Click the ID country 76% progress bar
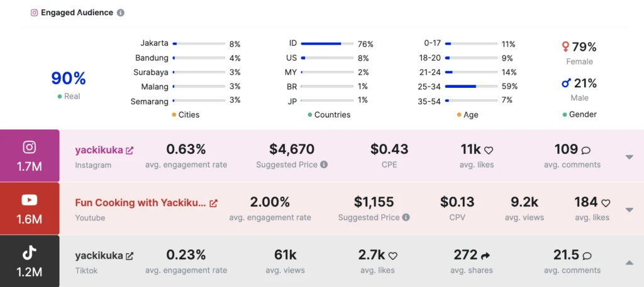Viewport: 644px width, 287px height. pyautogui.click(x=327, y=44)
